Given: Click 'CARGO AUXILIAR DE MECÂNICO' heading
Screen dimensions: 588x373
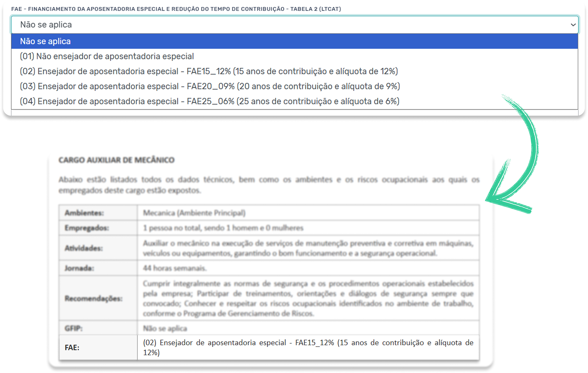Looking at the screenshot, I should pos(117,160).
